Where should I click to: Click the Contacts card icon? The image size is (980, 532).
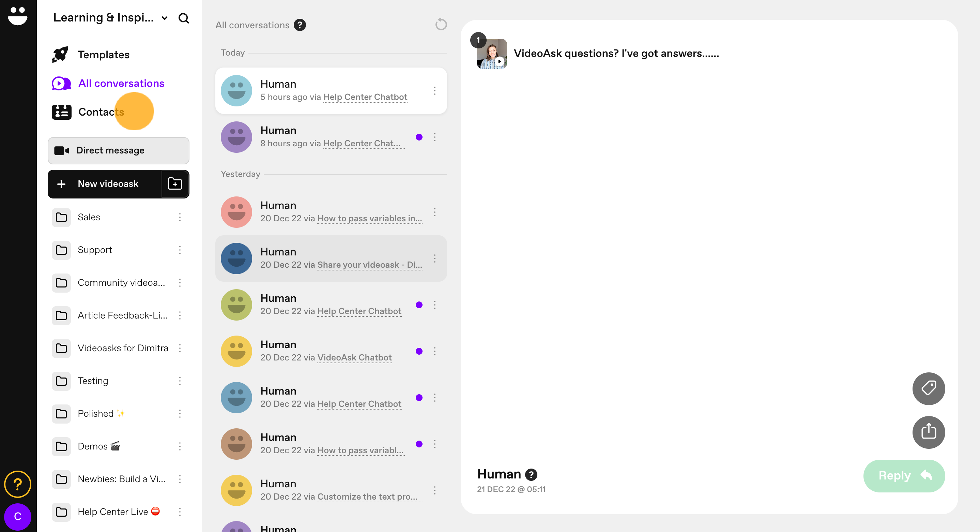point(61,112)
